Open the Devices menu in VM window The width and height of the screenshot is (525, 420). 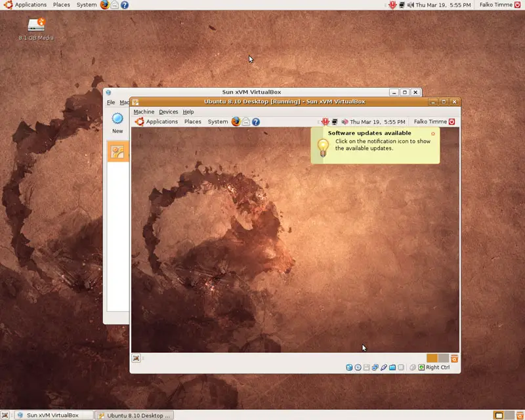coord(169,112)
